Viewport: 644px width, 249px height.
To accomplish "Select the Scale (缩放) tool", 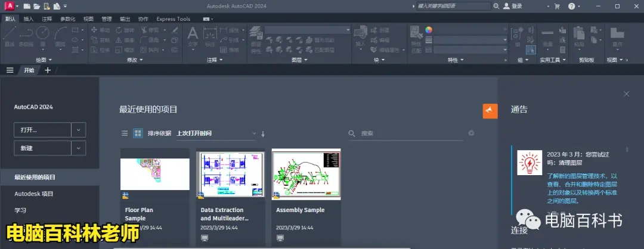I will (125, 50).
